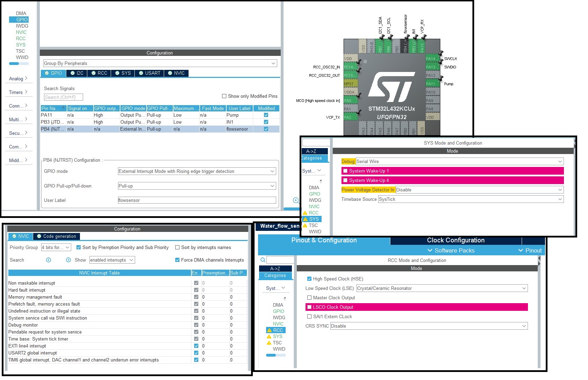Toggle the Modified checkbox for PA11 row

click(x=266, y=115)
